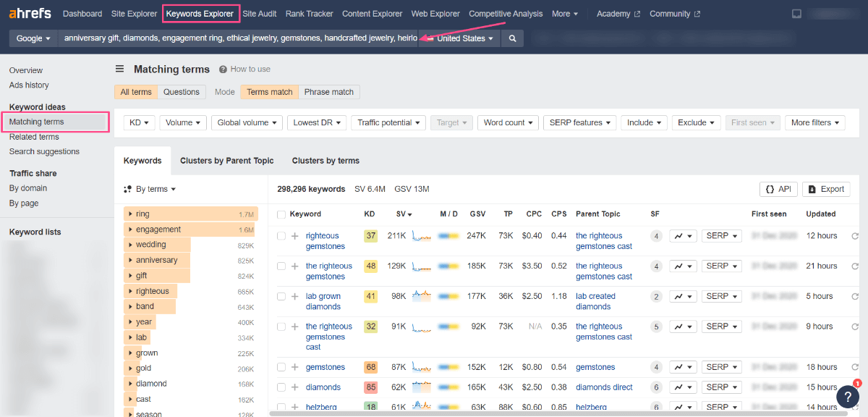868x417 pixels.
Task: Open the Lowest DR filter dropdown
Action: click(316, 122)
